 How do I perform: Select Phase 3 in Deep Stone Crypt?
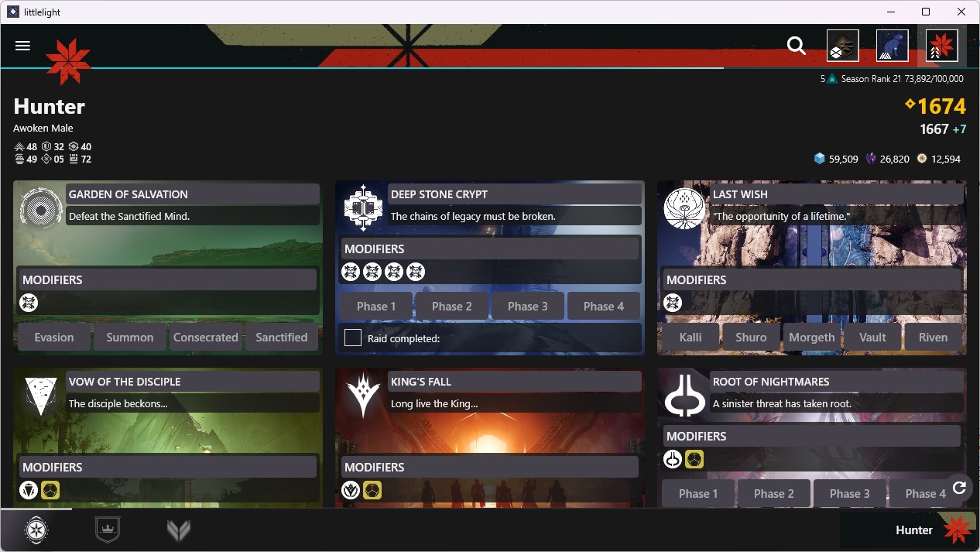[528, 307]
